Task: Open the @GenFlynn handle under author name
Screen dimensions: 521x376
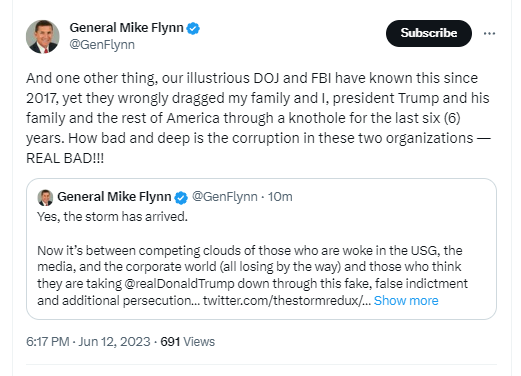Action: pos(102,45)
